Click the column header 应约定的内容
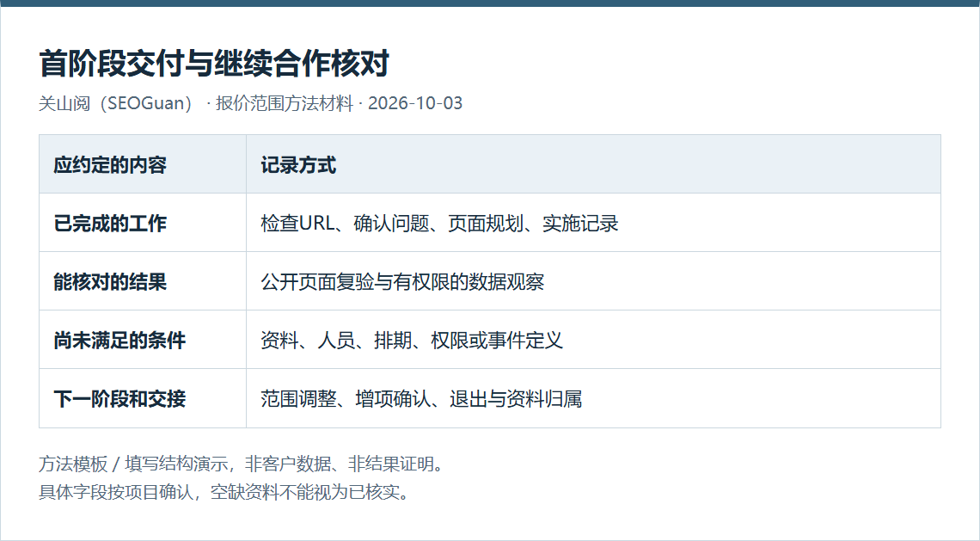Screen dimensions: 980x541 click(110, 165)
